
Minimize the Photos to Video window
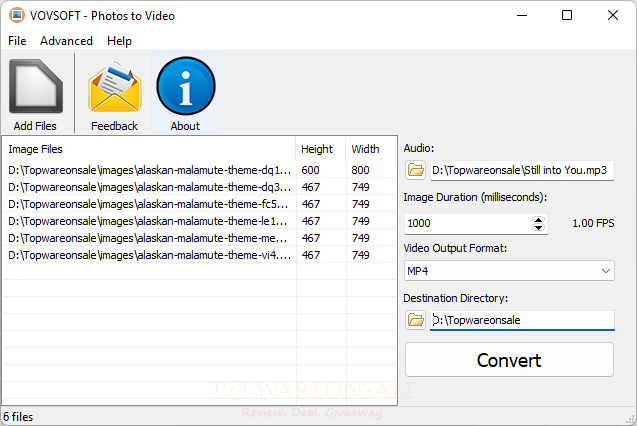coord(522,15)
